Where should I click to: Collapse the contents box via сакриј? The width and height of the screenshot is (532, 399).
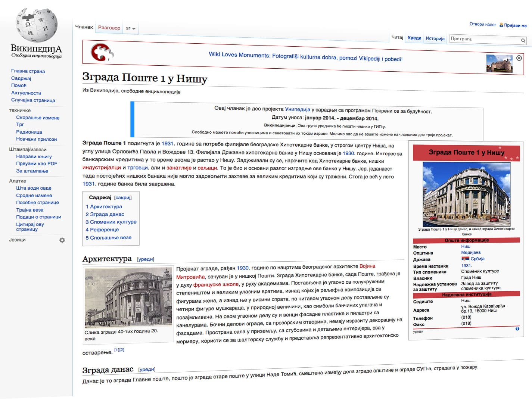click(123, 197)
